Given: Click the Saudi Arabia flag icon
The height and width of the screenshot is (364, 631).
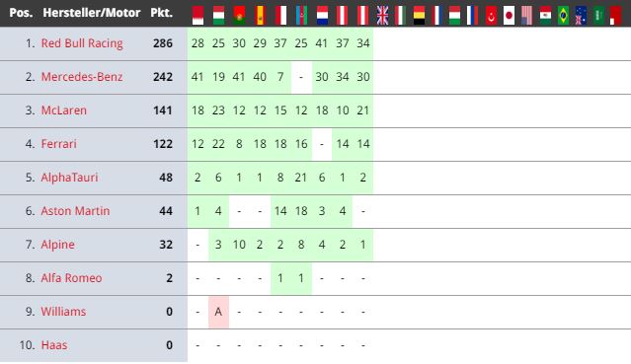Looking at the screenshot, I should pyautogui.click(x=598, y=15).
